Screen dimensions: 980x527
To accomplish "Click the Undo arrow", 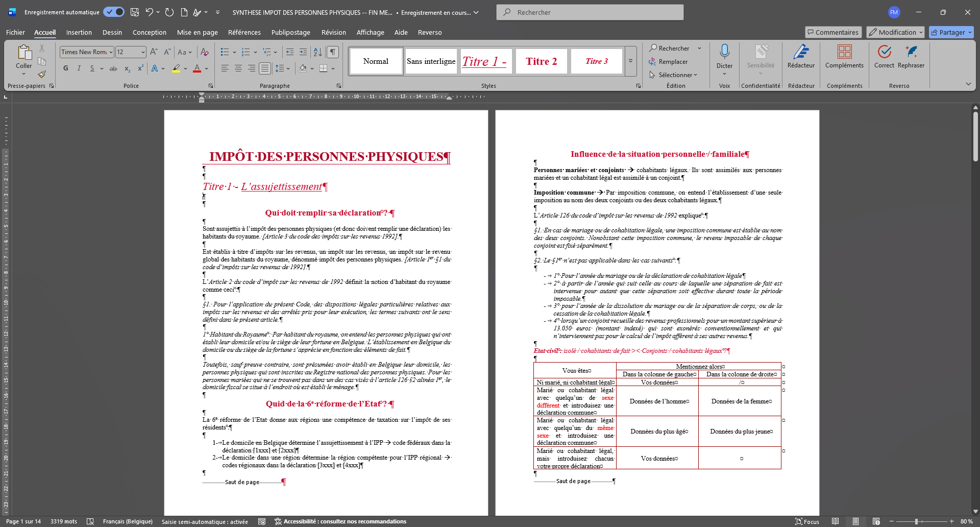I will click(149, 12).
